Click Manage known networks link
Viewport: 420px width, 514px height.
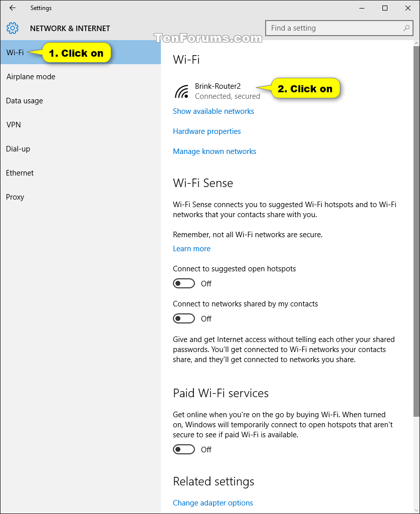pyautogui.click(x=214, y=151)
